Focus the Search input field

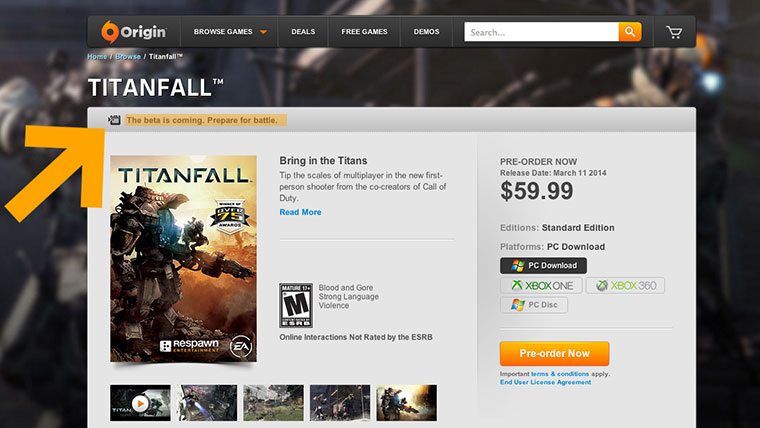pyautogui.click(x=541, y=32)
